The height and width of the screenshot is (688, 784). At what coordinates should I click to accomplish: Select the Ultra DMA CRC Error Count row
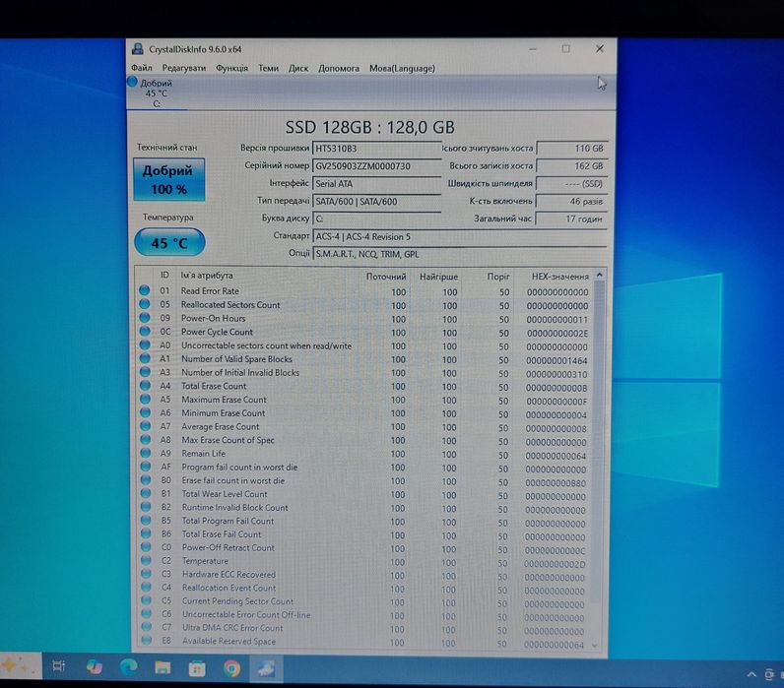click(363, 629)
